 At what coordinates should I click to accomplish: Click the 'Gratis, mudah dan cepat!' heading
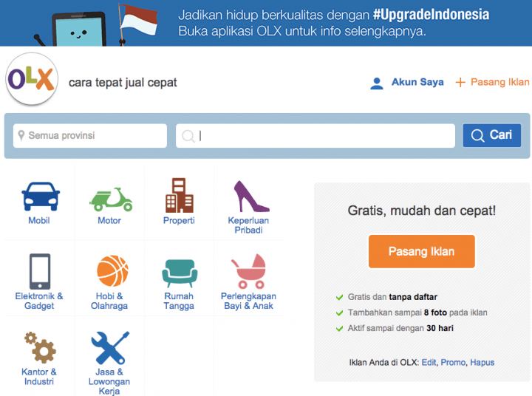421,211
